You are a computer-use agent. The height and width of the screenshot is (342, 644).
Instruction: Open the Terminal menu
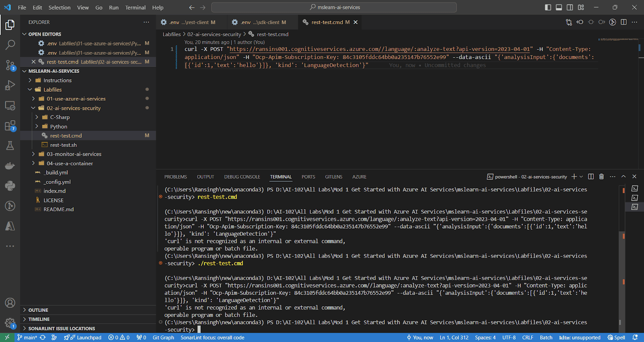click(135, 7)
